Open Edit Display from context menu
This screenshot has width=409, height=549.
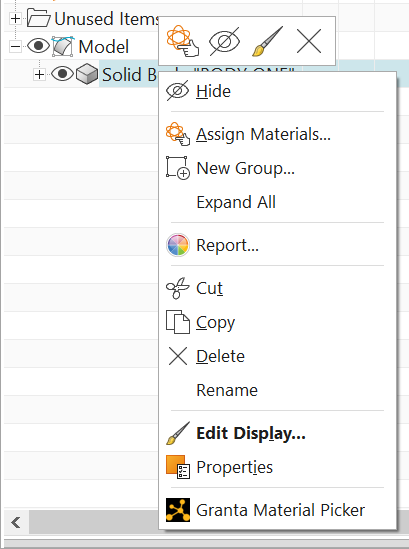pos(277,433)
